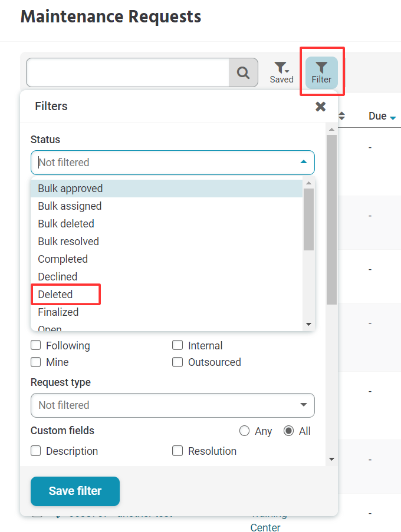Click the Save filter button
401x532 pixels.
click(75, 491)
